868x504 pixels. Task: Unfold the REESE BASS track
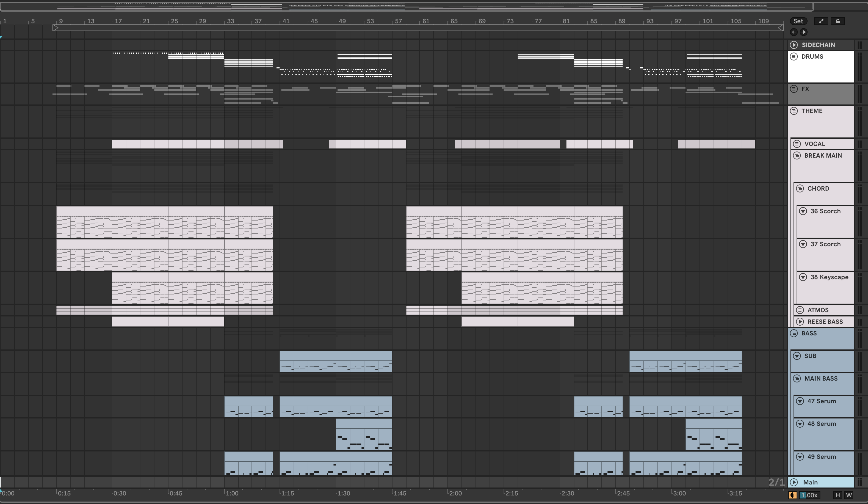(800, 322)
